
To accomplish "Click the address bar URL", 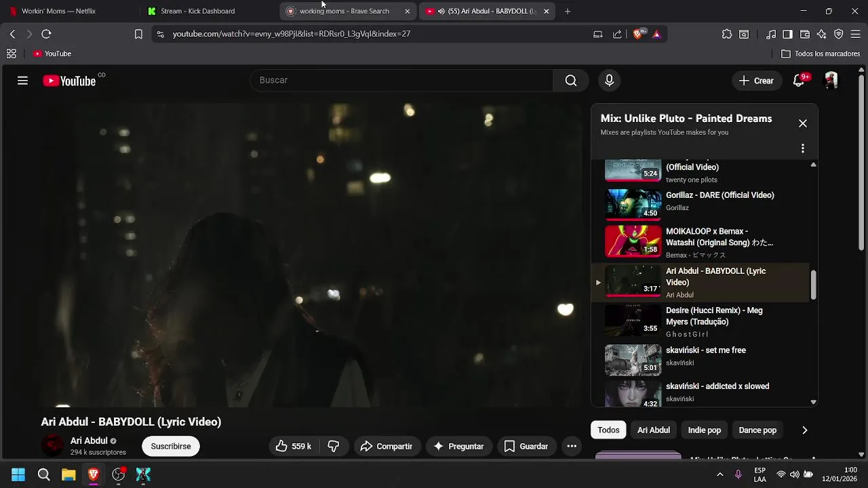I will tap(292, 34).
